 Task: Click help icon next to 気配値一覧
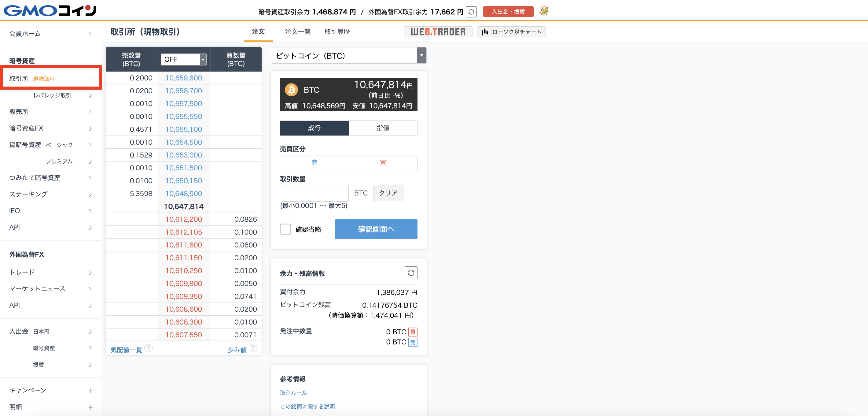point(149,348)
